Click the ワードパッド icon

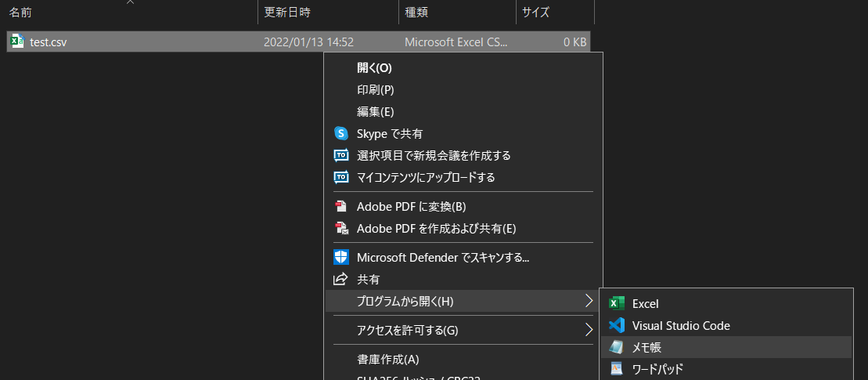click(x=616, y=368)
